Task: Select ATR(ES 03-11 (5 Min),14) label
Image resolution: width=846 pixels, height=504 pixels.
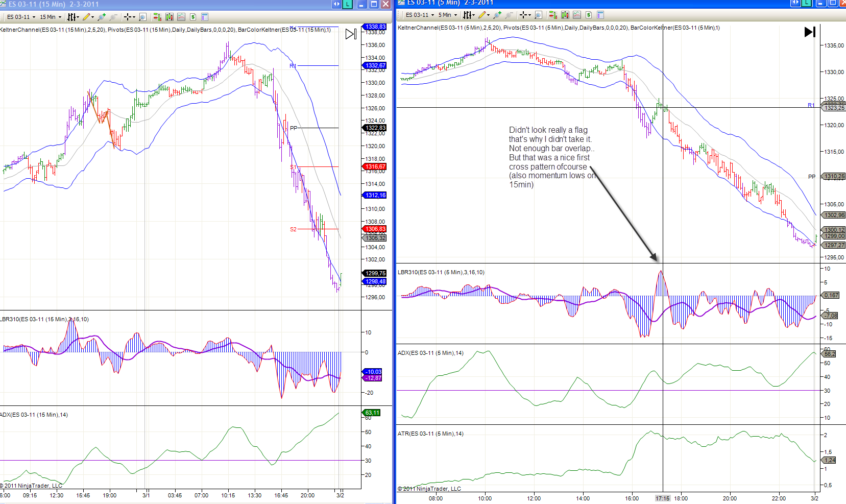Action: coord(430,434)
